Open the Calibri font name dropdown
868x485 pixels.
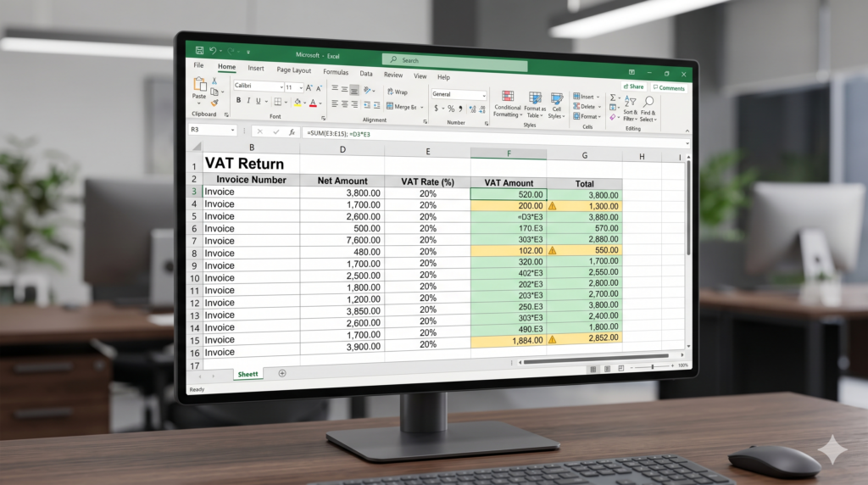click(281, 87)
